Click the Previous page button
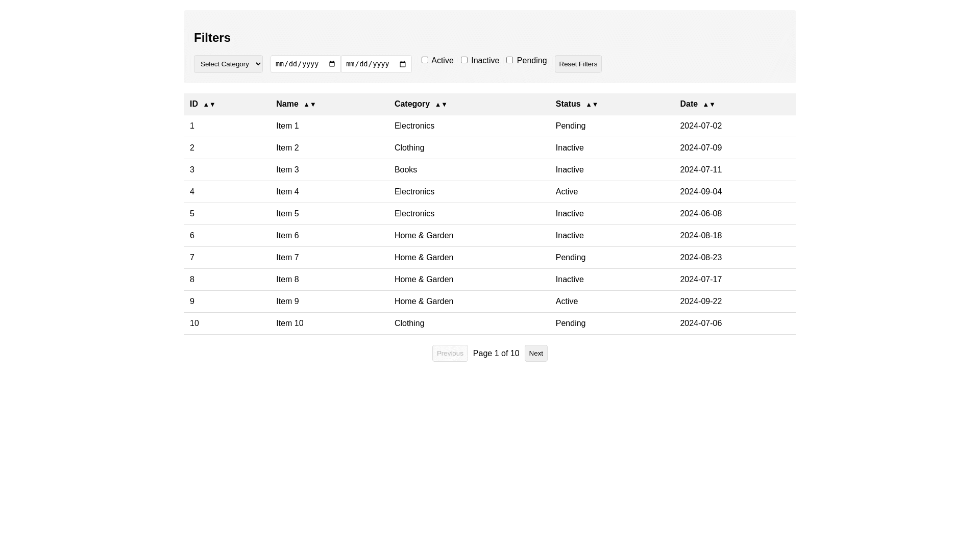 point(450,354)
